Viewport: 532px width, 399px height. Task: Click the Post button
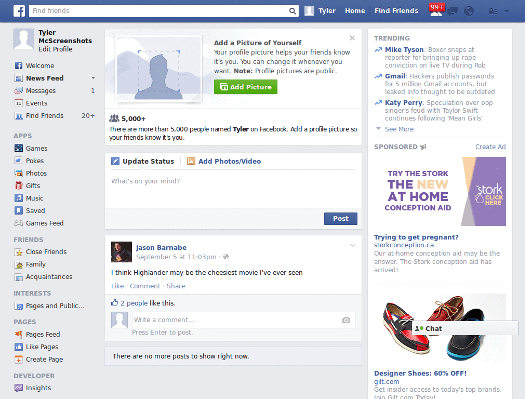coord(341,219)
